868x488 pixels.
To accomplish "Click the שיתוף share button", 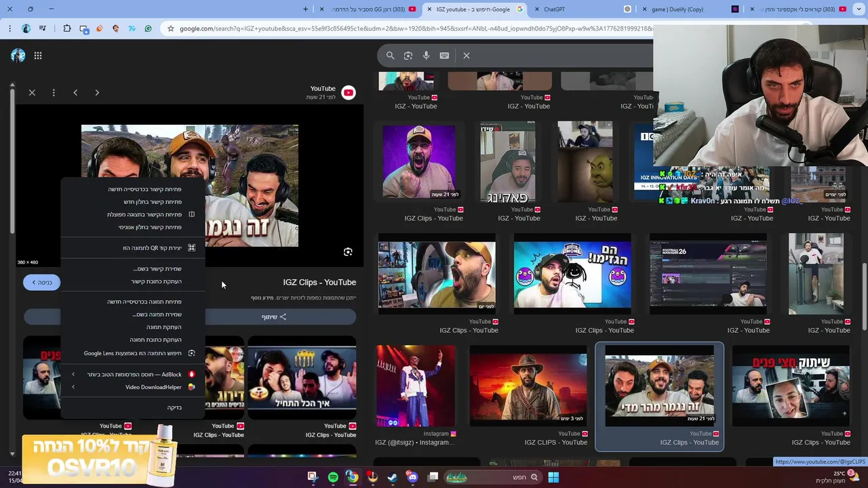I will point(274,317).
